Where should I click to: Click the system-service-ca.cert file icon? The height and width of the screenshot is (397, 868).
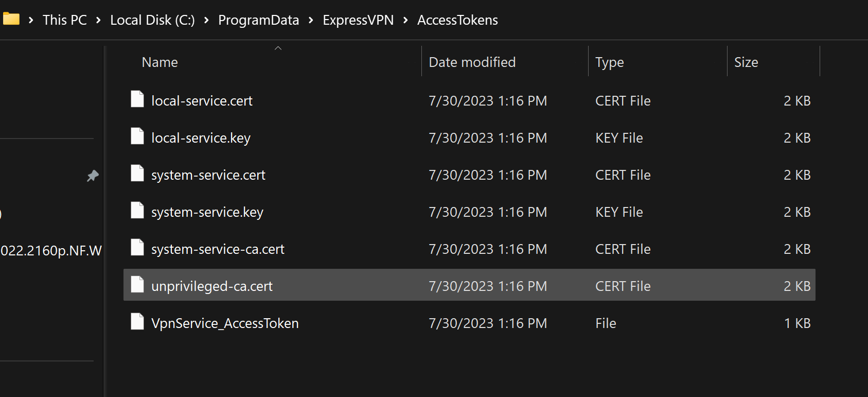click(137, 247)
